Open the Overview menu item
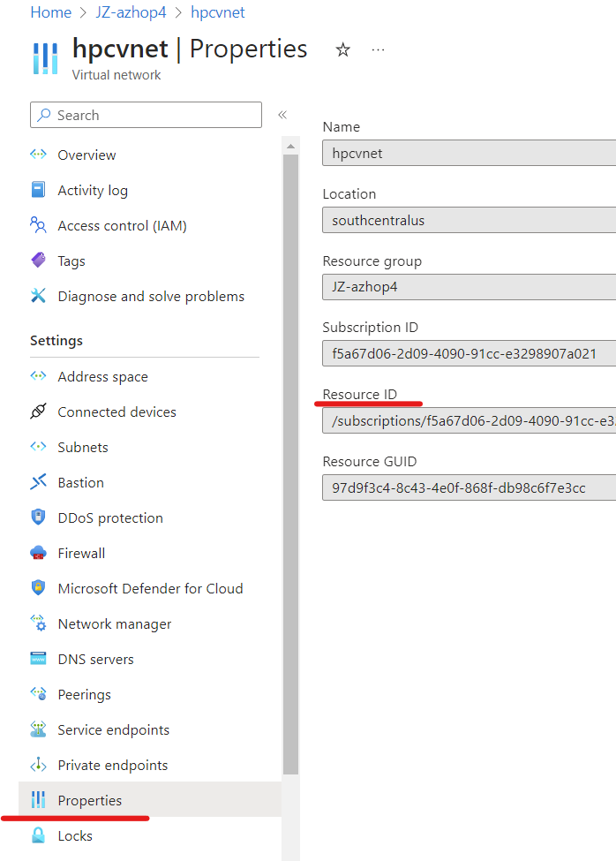This screenshot has height=861, width=616. point(150,155)
